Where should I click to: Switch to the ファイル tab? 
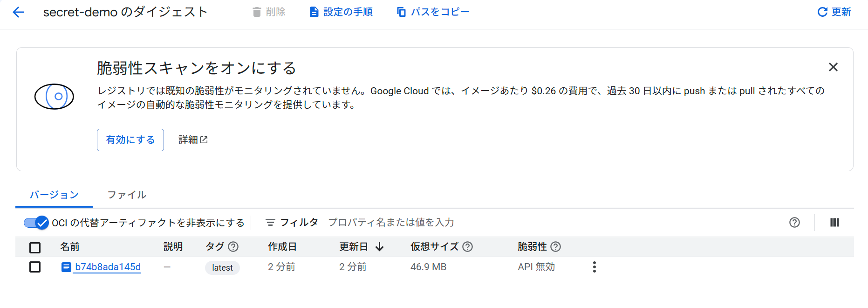pos(127,195)
